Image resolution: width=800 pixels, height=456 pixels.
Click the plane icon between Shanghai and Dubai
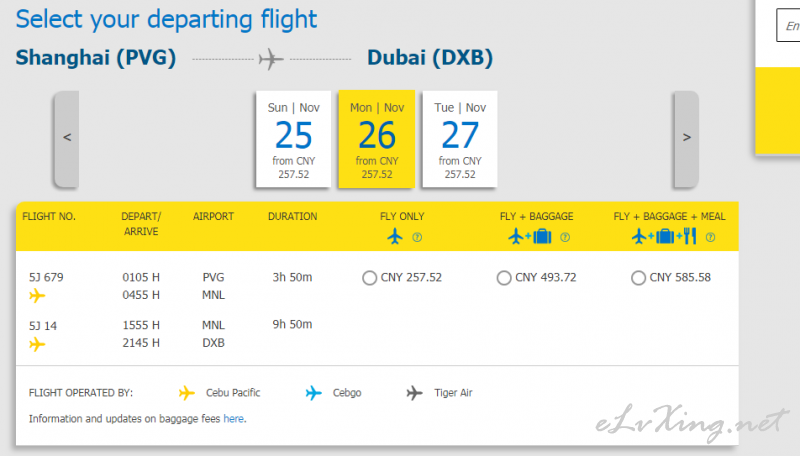271,59
